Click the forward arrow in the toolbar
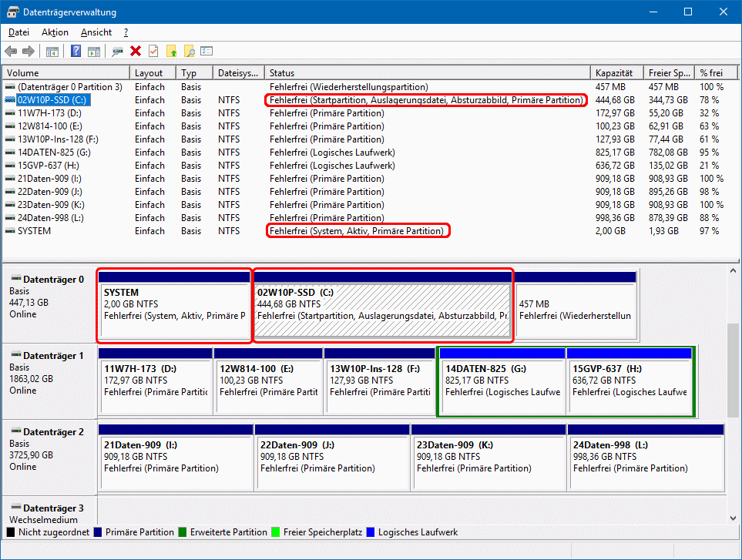This screenshot has height=560, width=742. tap(29, 52)
